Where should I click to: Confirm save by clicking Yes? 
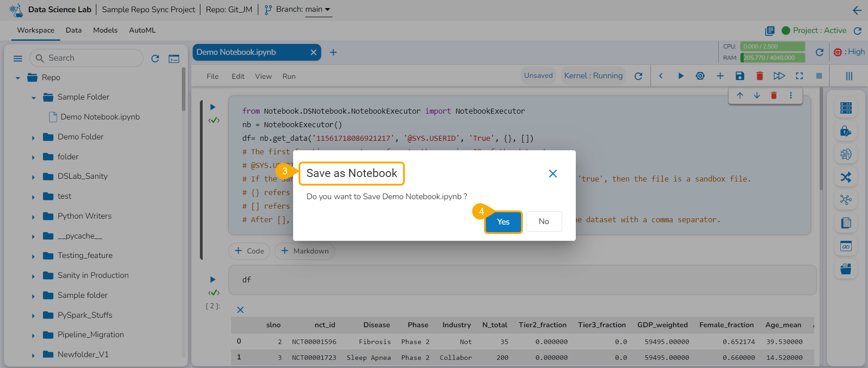503,222
